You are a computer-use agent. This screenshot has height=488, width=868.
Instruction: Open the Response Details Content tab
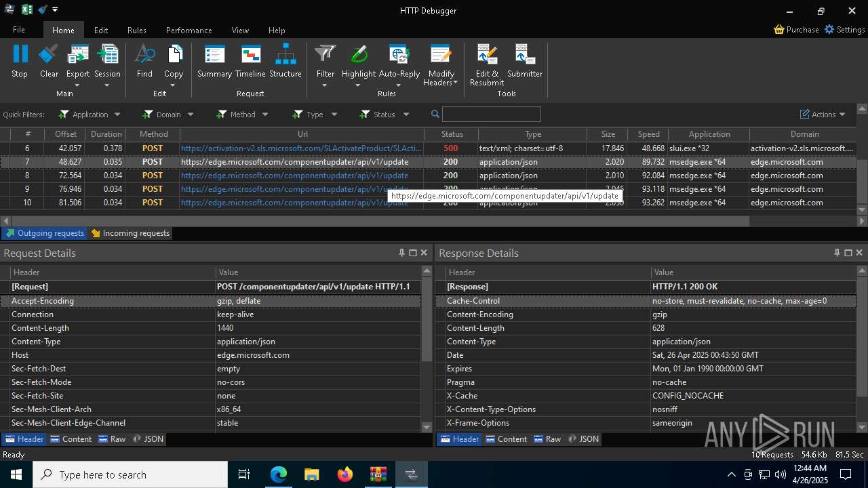(x=507, y=439)
